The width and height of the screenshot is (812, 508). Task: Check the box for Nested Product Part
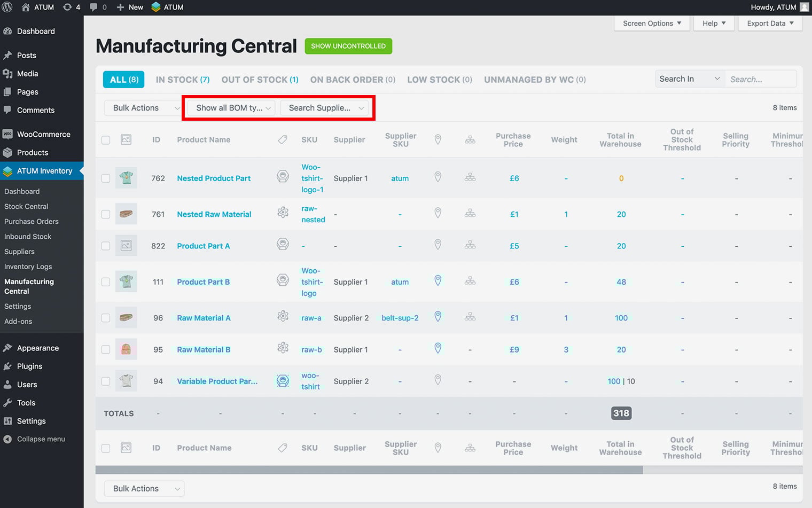tap(106, 178)
